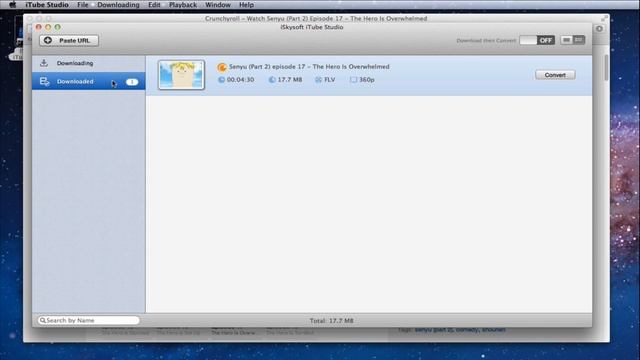This screenshot has height=360, width=640.
Task: Minimize iTube Studio with the yellow button
Action: click(48, 27)
